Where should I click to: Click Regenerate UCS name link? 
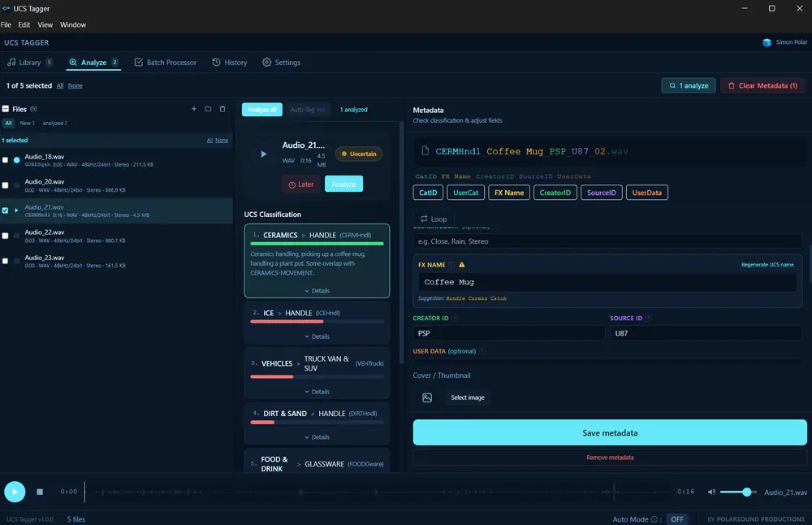click(x=767, y=264)
